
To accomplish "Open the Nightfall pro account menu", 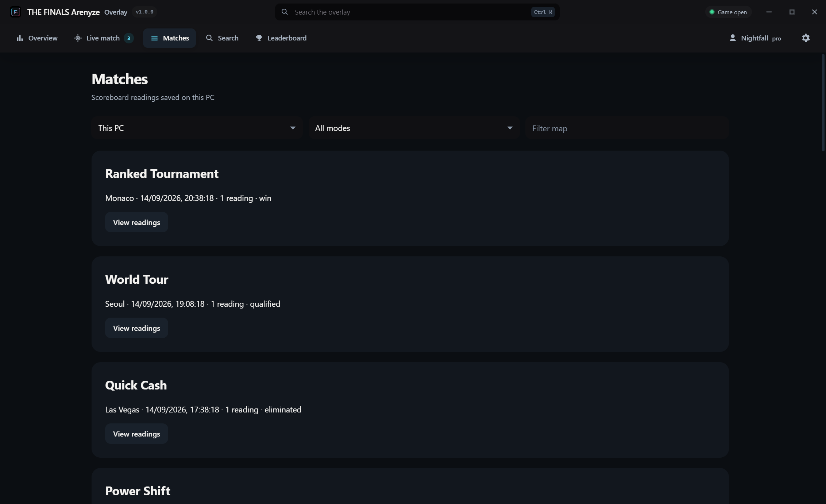I will click(755, 38).
